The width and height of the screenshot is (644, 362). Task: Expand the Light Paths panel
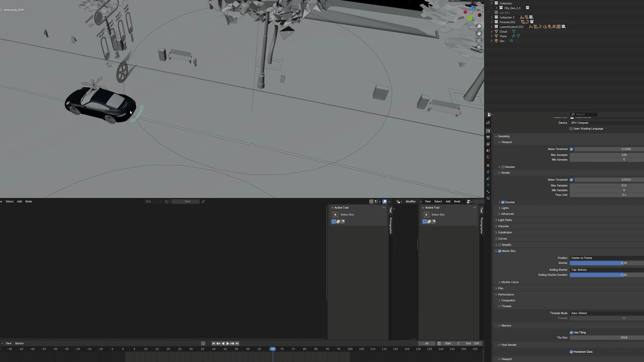point(504,220)
